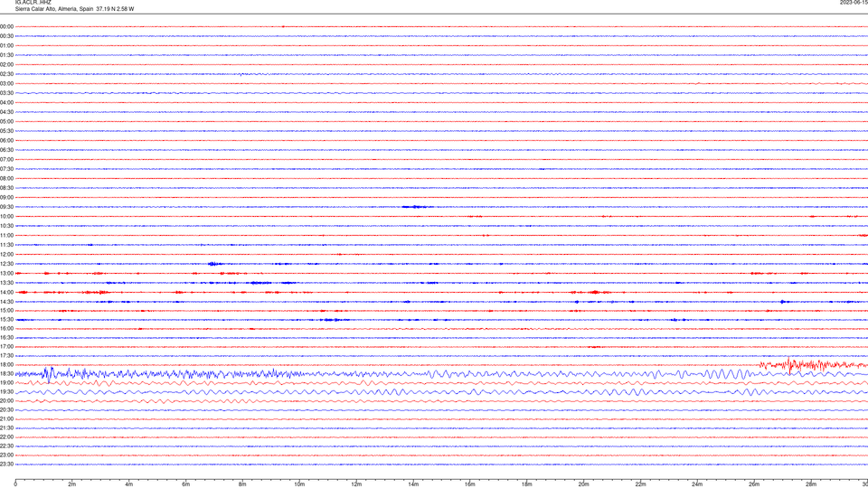Screen dimensions: 868x488
Task: Select the 21:00 row label
Action: point(6,418)
